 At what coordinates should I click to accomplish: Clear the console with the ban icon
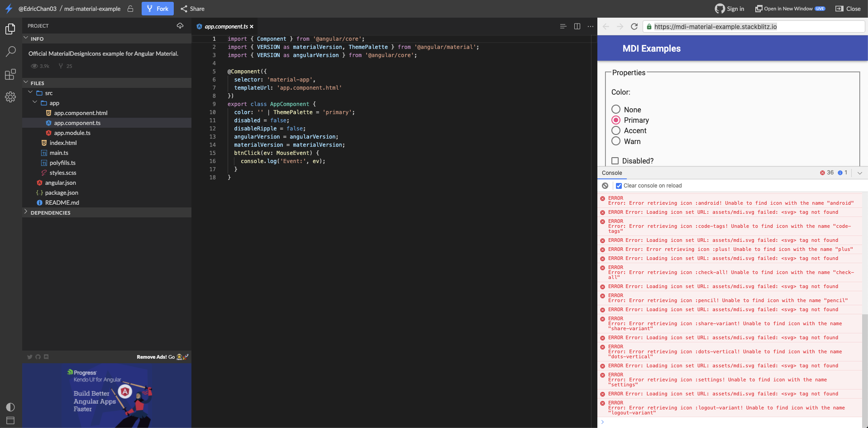point(605,186)
